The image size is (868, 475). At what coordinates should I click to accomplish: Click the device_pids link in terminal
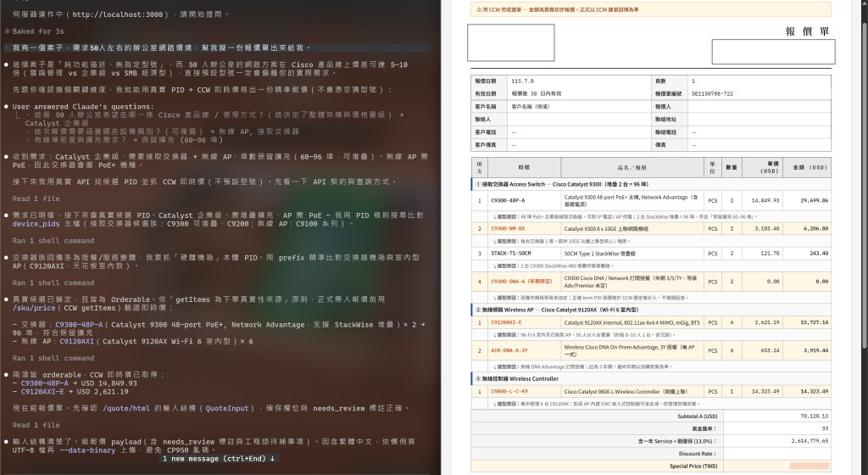tap(36, 224)
